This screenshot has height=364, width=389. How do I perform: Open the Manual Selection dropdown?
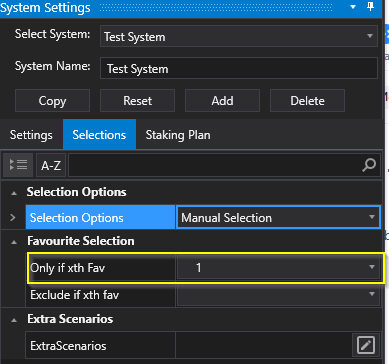coord(278,217)
